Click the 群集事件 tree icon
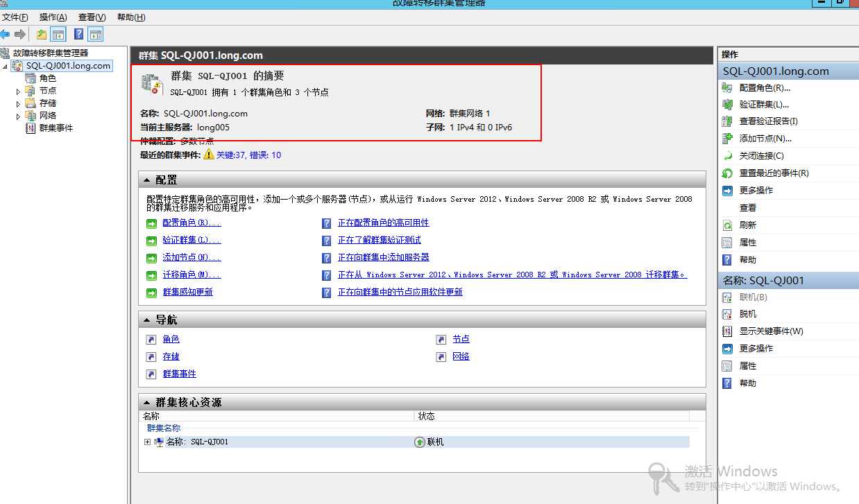The height and width of the screenshot is (504, 859). coord(30,128)
